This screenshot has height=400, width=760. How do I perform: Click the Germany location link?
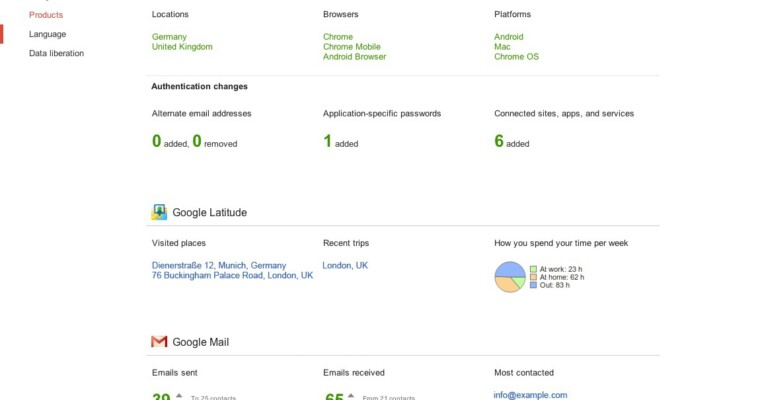pyautogui.click(x=169, y=37)
